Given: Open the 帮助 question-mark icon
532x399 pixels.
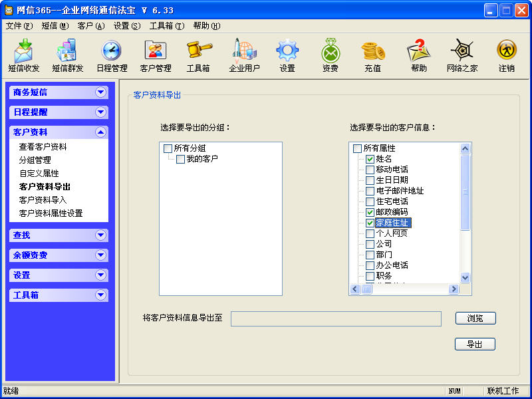Looking at the screenshot, I should 419,56.
